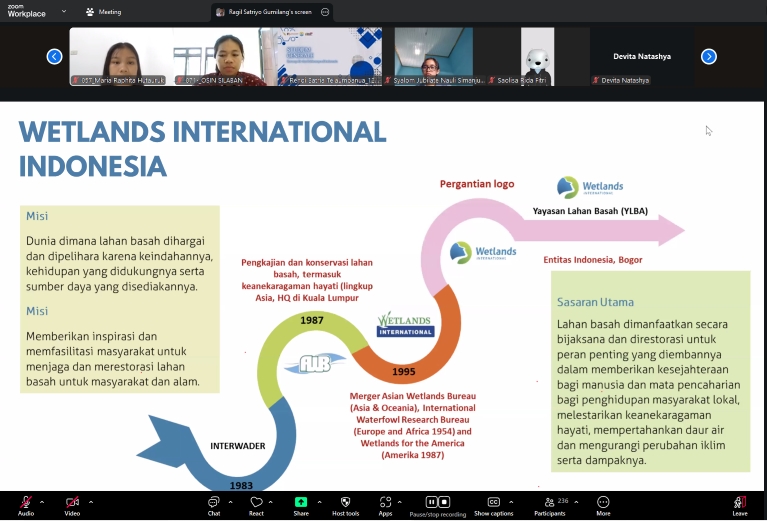Select Syalom Jubiate Nauli video thumbnail
This screenshot has width=767, height=521.
pyautogui.click(x=434, y=57)
